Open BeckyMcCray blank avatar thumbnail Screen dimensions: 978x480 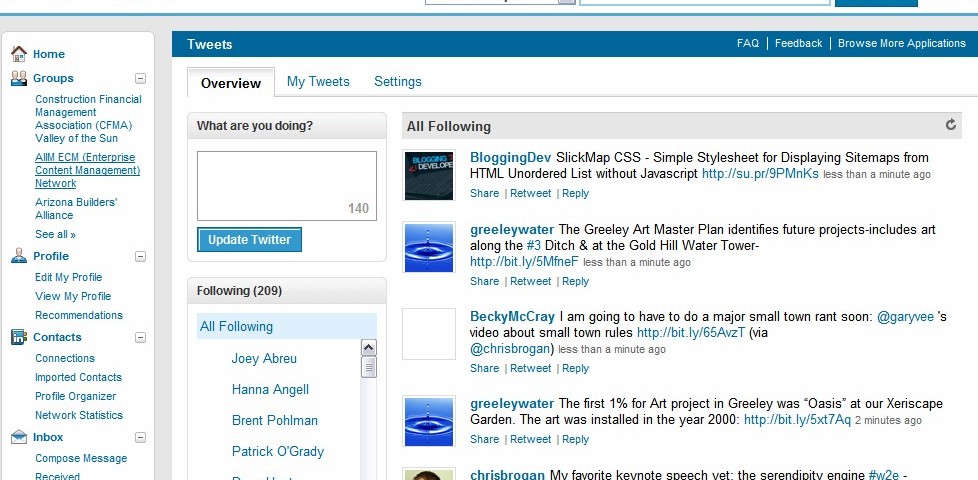point(428,334)
